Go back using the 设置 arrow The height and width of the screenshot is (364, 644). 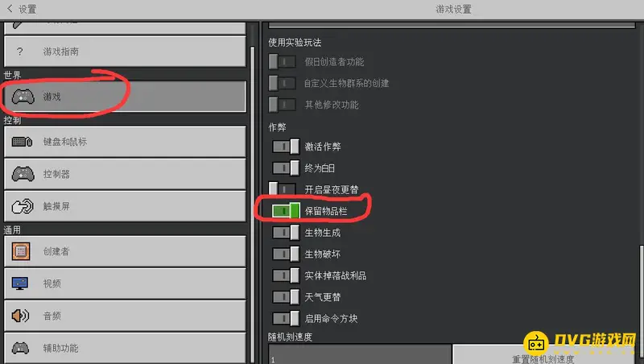click(x=10, y=8)
